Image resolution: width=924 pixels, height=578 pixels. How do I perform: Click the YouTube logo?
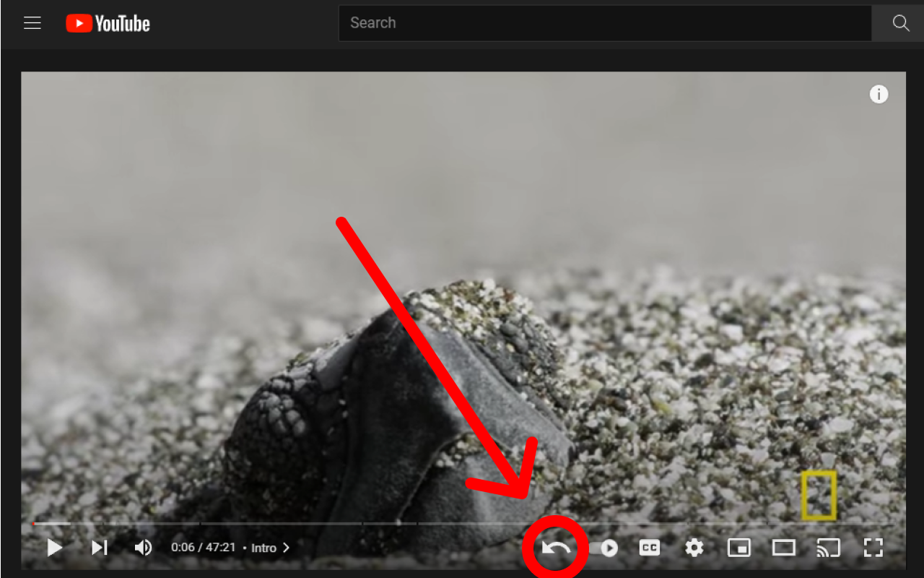pos(107,23)
